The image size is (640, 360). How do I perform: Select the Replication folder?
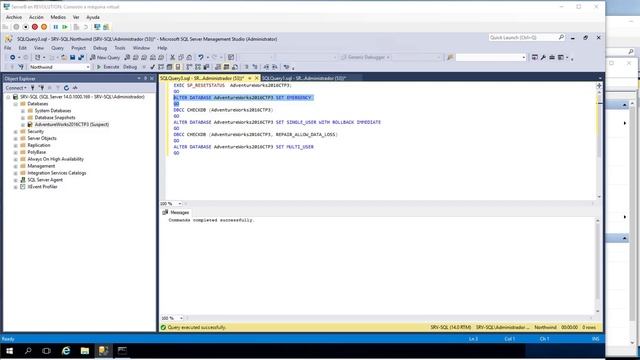pos(39,145)
